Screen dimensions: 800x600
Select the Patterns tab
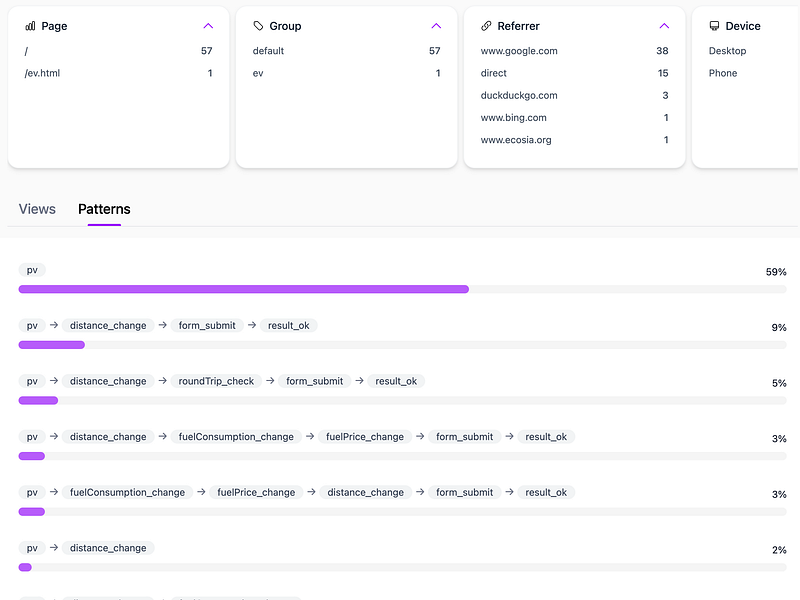[x=104, y=209]
